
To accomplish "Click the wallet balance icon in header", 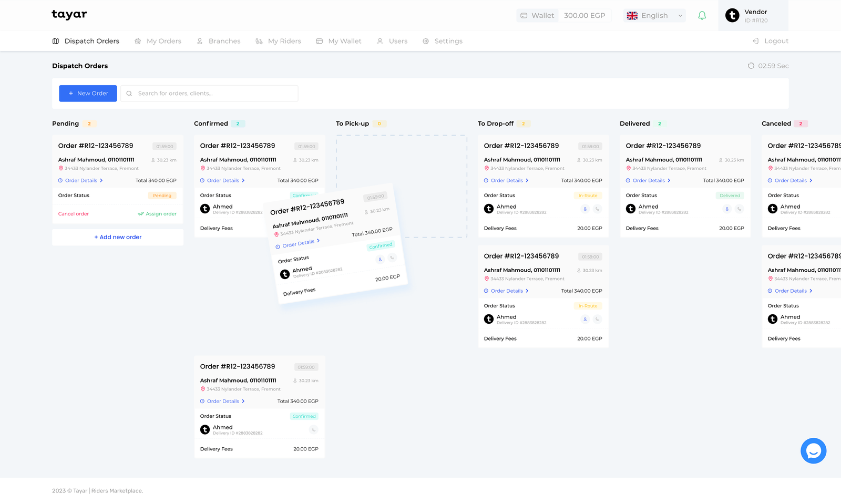I will (524, 16).
